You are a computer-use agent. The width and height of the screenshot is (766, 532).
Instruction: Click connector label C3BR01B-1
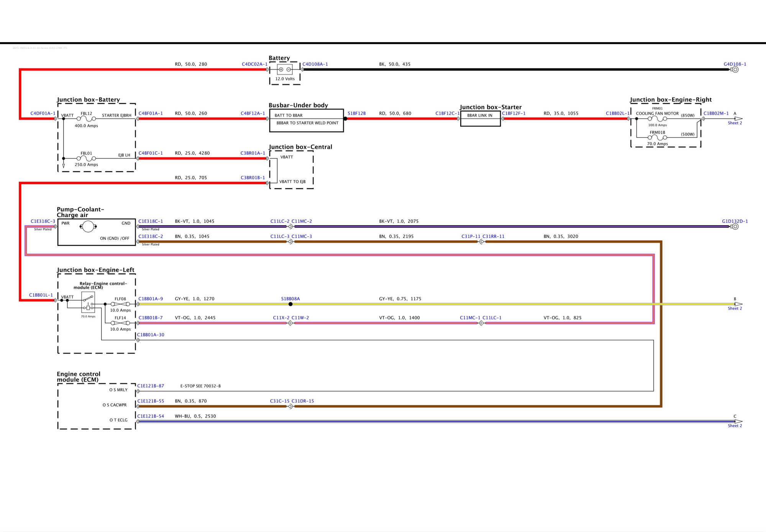(x=253, y=177)
